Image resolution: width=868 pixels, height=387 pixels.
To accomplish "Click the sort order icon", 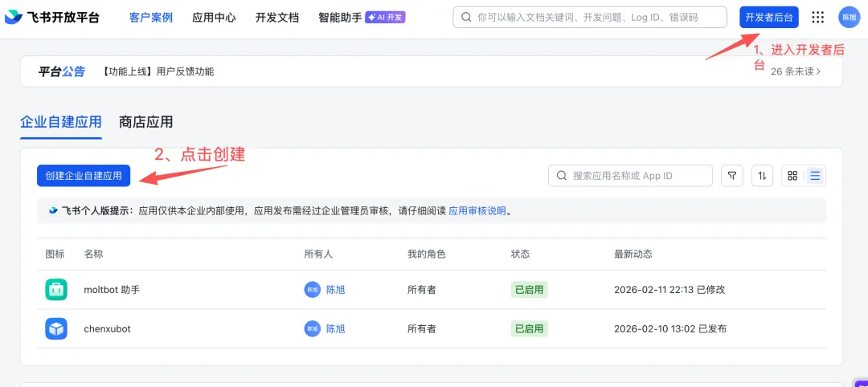I will [762, 176].
